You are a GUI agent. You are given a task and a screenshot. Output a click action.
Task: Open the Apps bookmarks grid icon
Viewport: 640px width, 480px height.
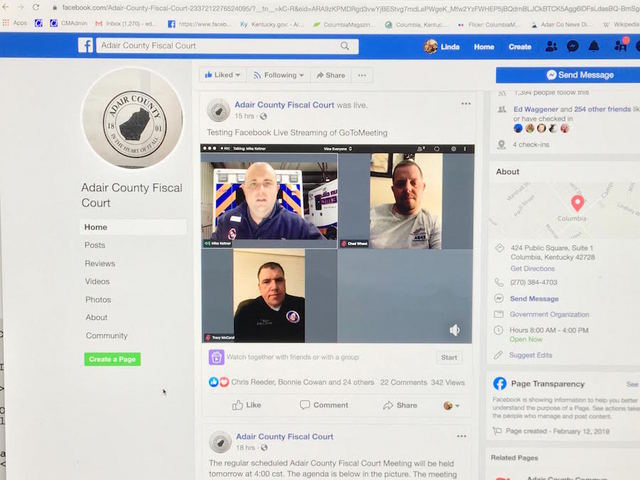coord(6,23)
